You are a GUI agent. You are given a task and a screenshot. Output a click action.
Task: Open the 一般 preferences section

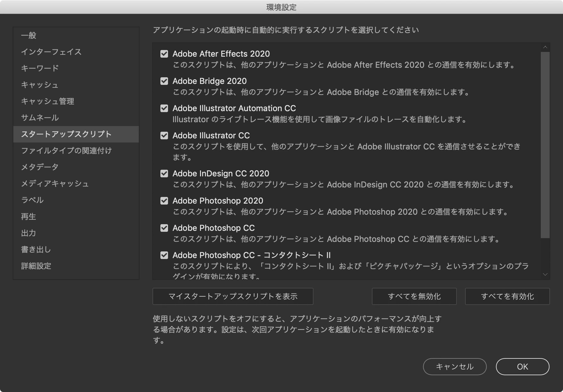[76, 35]
